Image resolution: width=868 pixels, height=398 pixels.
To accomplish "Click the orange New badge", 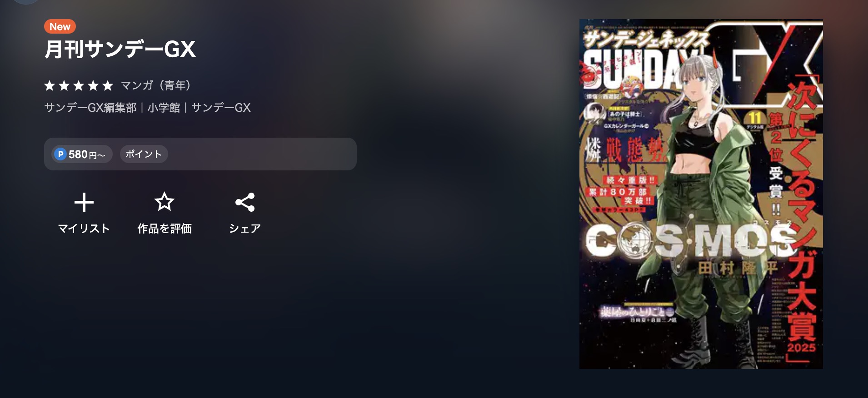I will tap(60, 26).
